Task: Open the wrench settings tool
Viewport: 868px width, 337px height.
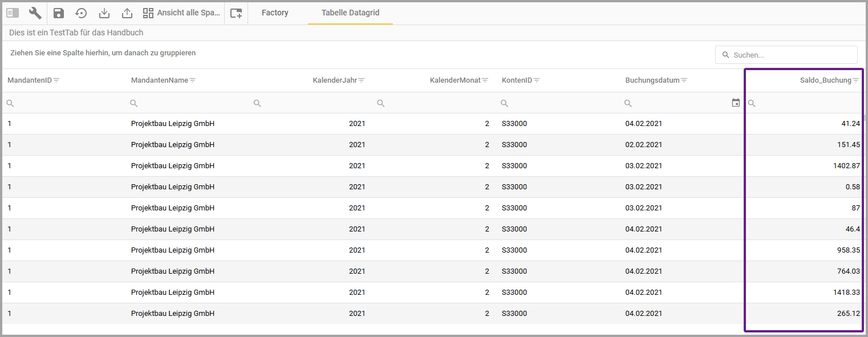Action: [x=35, y=13]
